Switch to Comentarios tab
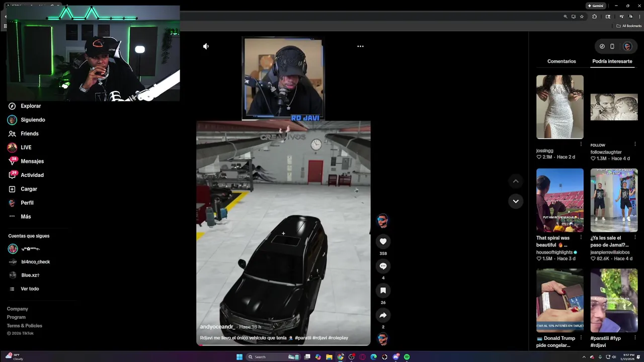 pos(561,61)
